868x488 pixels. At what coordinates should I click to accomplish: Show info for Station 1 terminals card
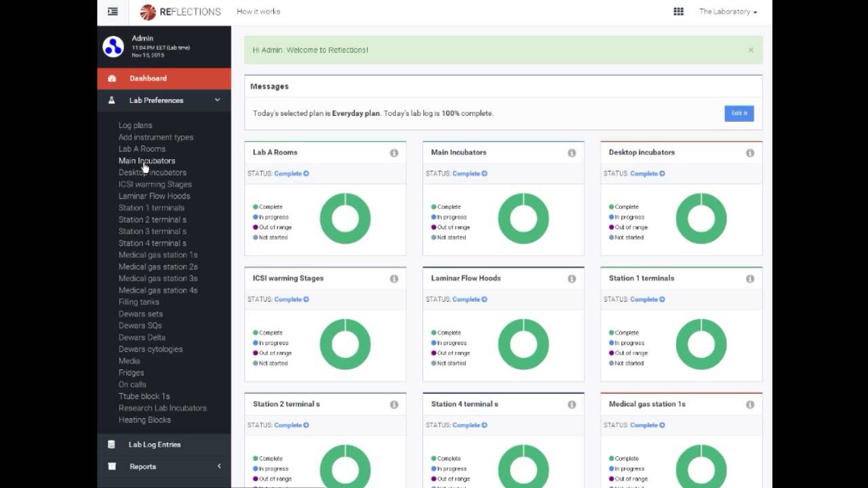click(750, 279)
